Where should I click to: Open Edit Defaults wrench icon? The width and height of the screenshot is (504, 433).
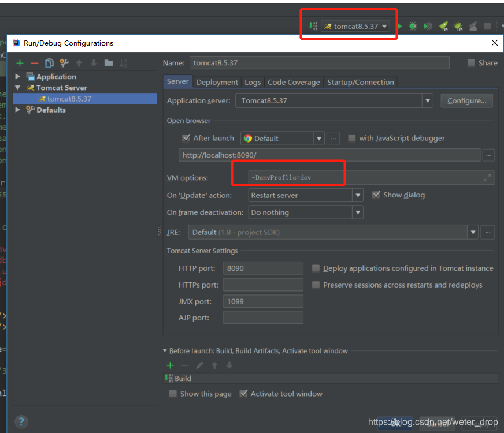point(64,63)
